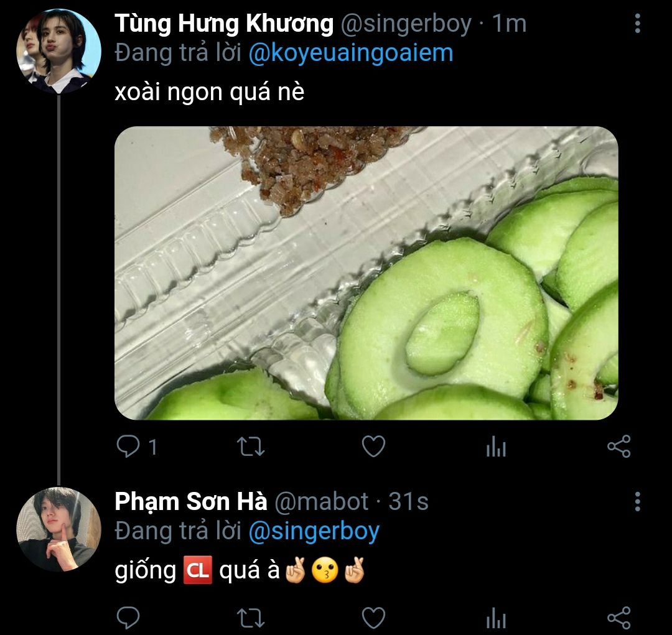This screenshot has width=672, height=635.
Task: Open more options for Phạm Sơn Hà's tweet
Action: 637,501
